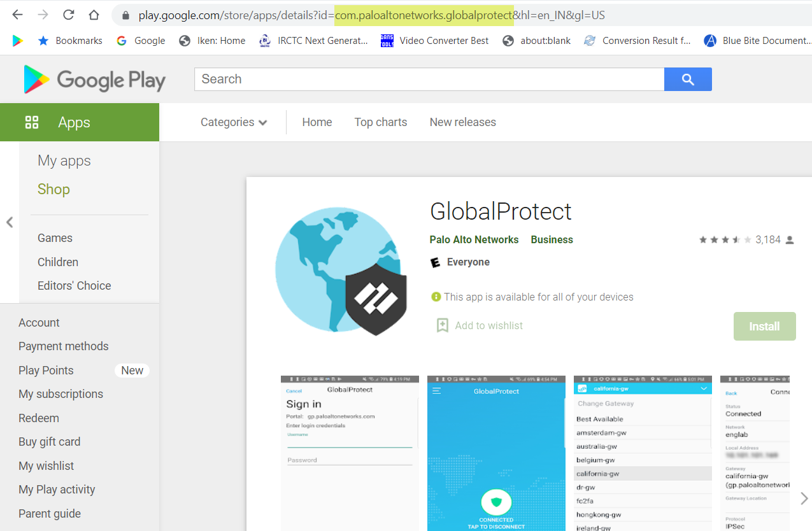The height and width of the screenshot is (531, 812).
Task: Open Play Points in the sidebar
Action: coord(46,371)
